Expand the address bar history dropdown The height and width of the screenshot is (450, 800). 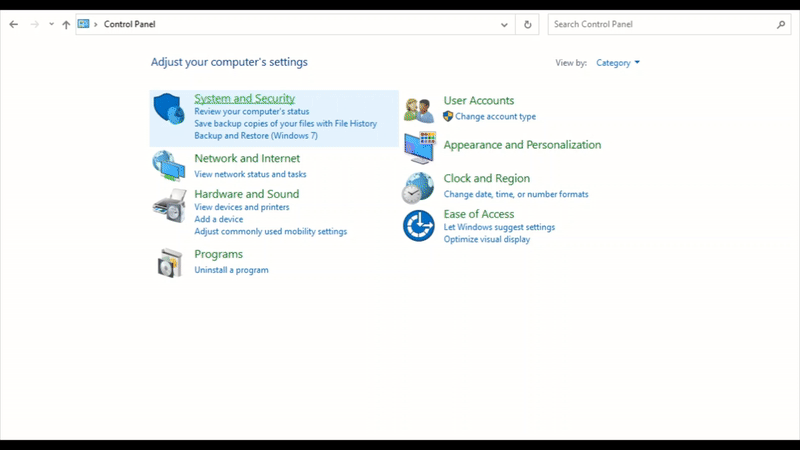[x=504, y=24]
